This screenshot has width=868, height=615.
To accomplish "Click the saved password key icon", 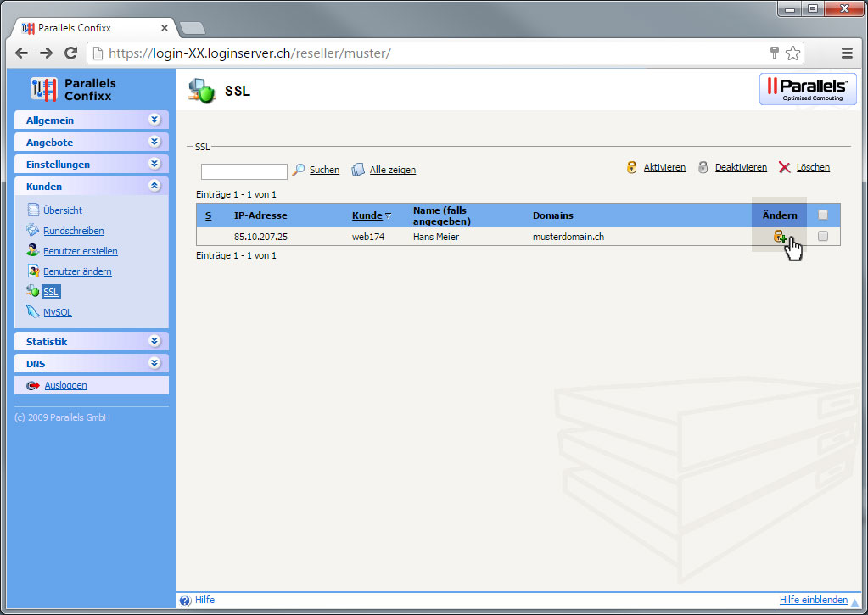I will tap(775, 53).
